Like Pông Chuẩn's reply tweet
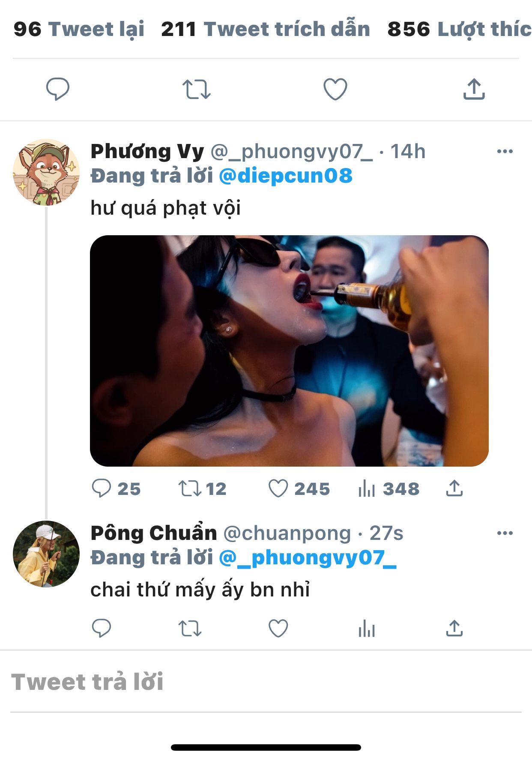532x761 pixels. pos(278,629)
